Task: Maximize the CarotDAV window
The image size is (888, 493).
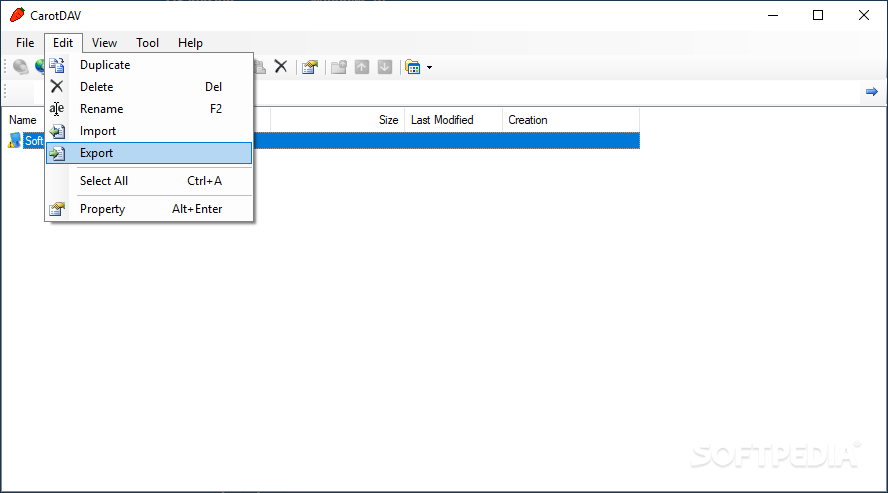Action: 818,15
